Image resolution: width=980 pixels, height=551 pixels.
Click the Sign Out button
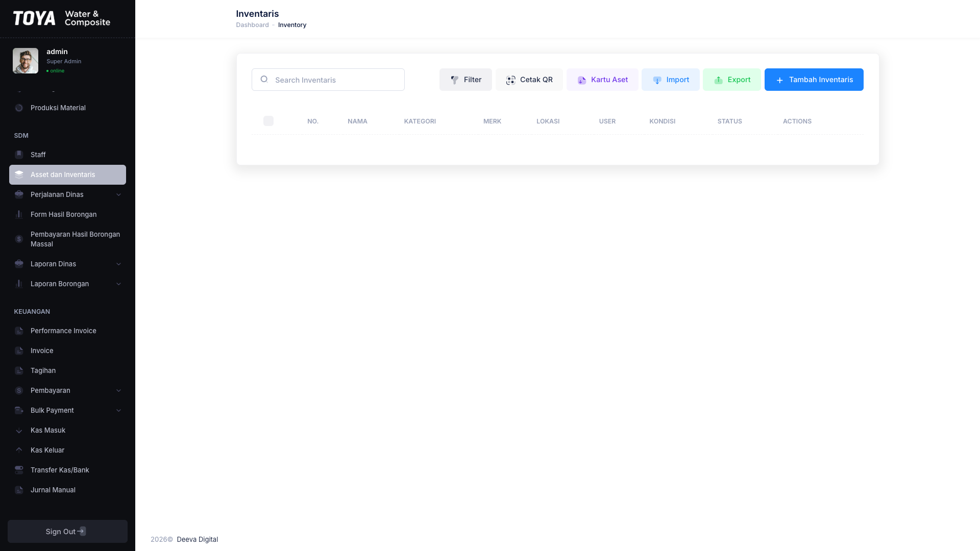(x=67, y=531)
